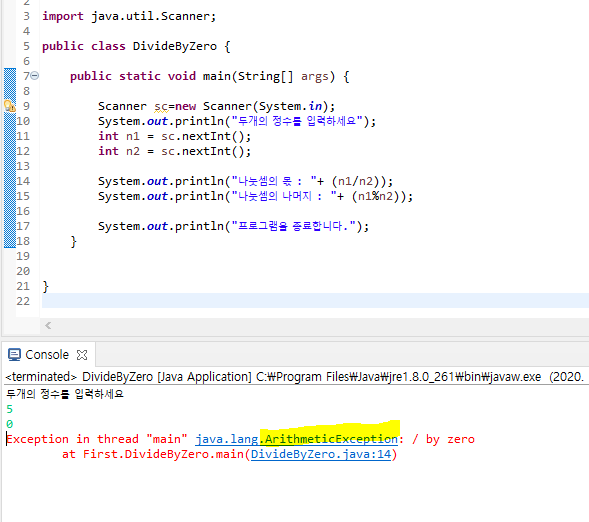Click the 'import java.util.Scanner;' line
This screenshot has width=589, height=522.
[x=129, y=16]
